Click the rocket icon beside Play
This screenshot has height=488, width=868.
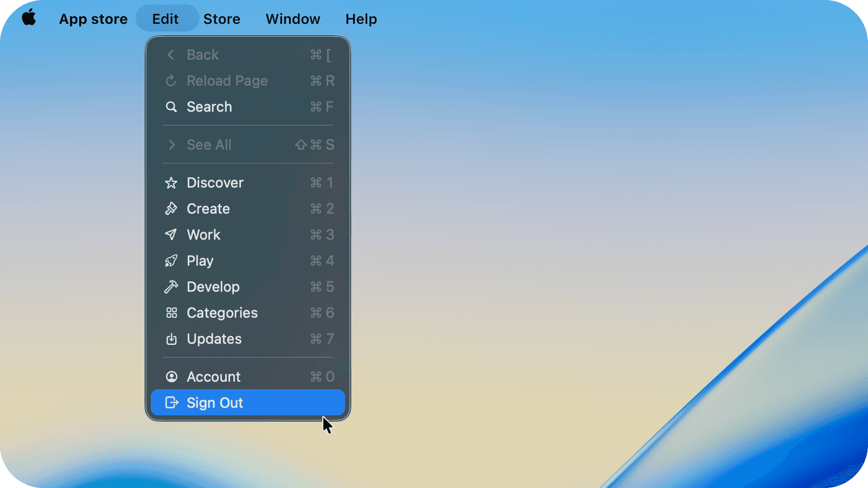[x=171, y=261]
